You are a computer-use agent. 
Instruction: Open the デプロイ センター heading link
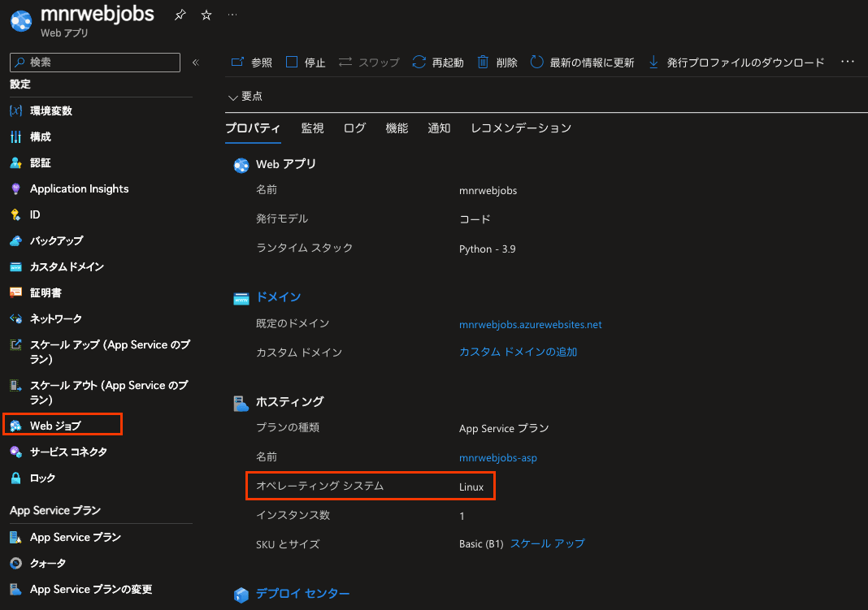(303, 594)
